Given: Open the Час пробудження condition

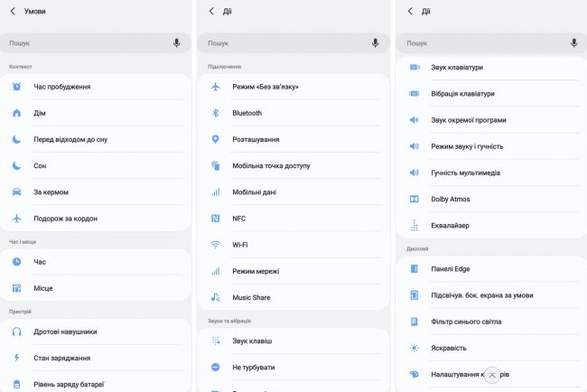Looking at the screenshot, I should coord(62,87).
